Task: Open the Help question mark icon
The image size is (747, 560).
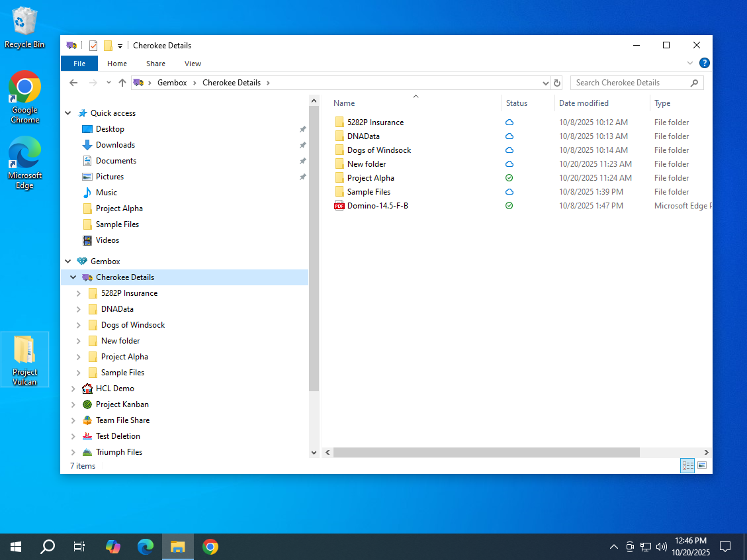Action: tap(705, 64)
